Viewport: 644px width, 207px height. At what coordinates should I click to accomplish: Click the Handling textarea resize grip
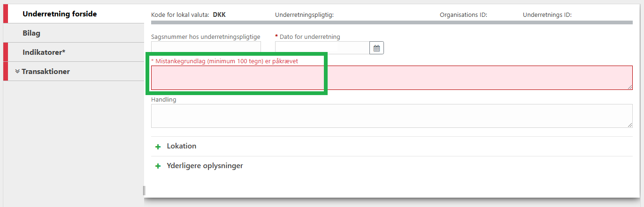point(630,125)
